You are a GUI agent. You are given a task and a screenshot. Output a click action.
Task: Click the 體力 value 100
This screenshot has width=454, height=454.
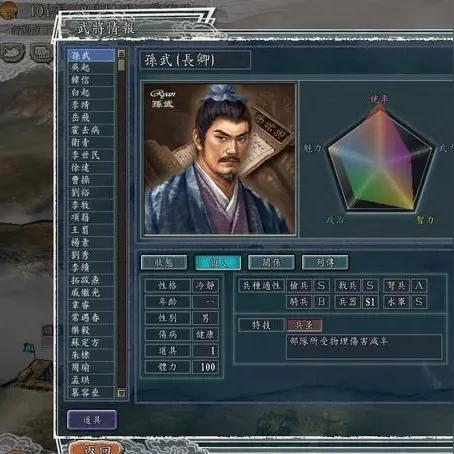click(205, 367)
